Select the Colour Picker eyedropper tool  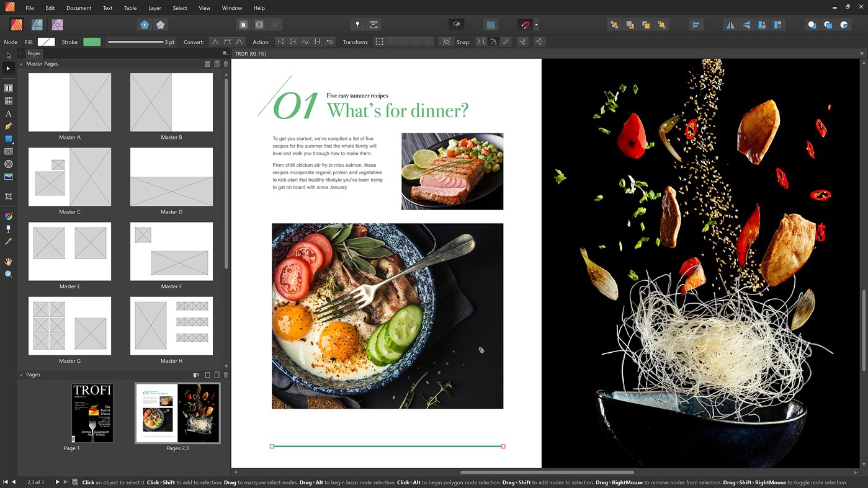pos(9,242)
